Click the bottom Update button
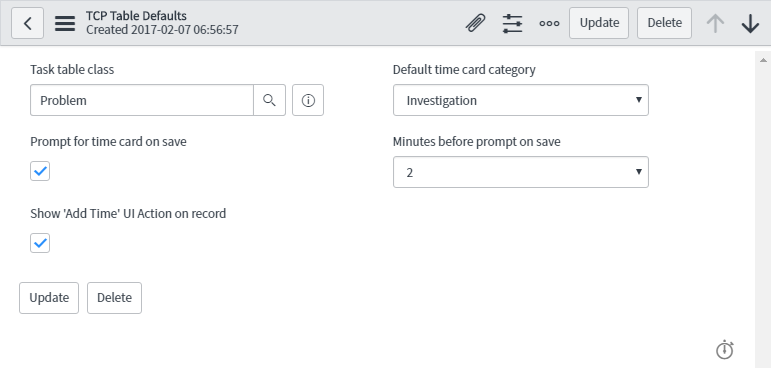Viewport: 771px width, 368px height. (x=49, y=298)
